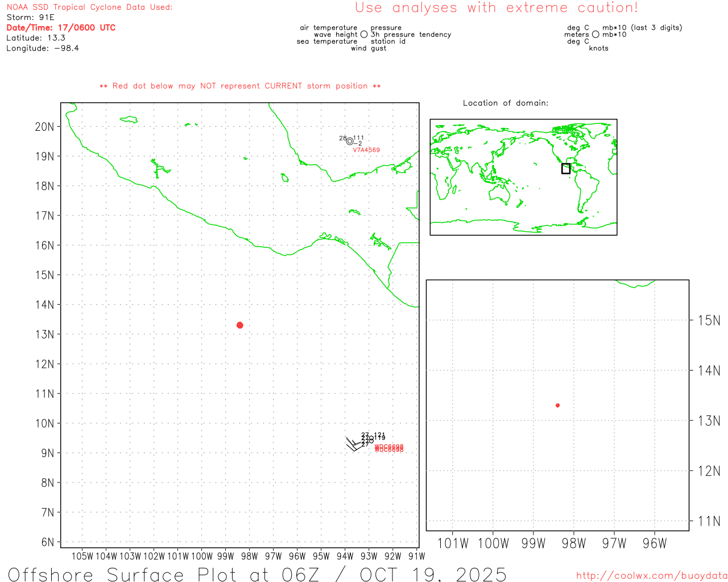Click the 17N label on the main map axis
This screenshot has width=728, height=582.
[44, 216]
